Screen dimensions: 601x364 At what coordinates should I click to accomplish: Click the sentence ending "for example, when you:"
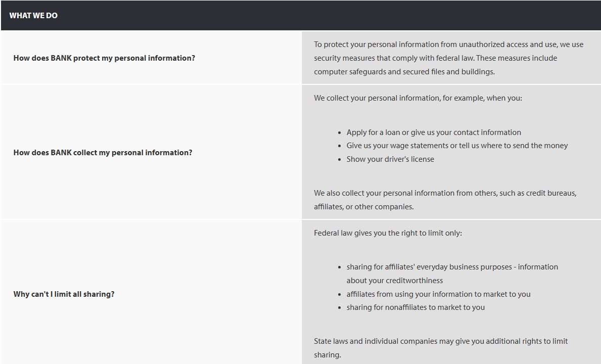click(x=418, y=98)
